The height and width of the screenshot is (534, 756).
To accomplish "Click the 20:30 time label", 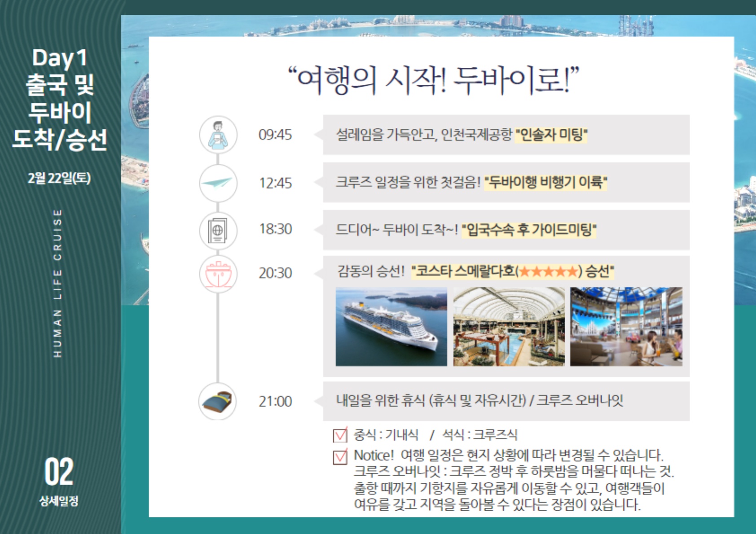I will point(275,273).
